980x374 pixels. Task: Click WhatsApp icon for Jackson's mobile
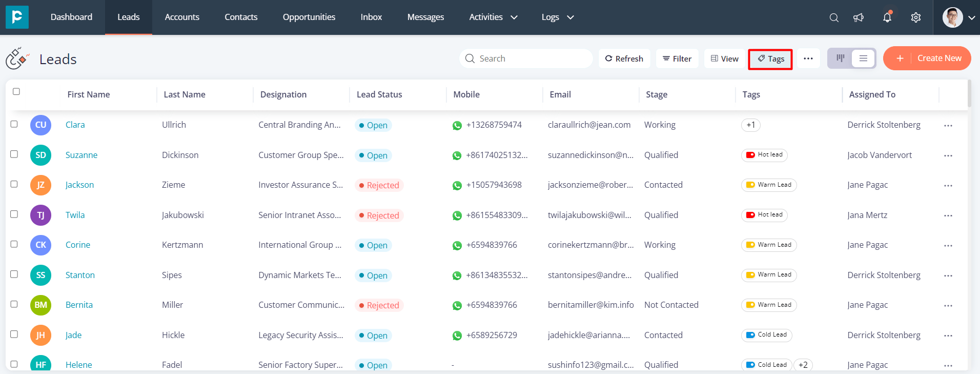tap(457, 185)
